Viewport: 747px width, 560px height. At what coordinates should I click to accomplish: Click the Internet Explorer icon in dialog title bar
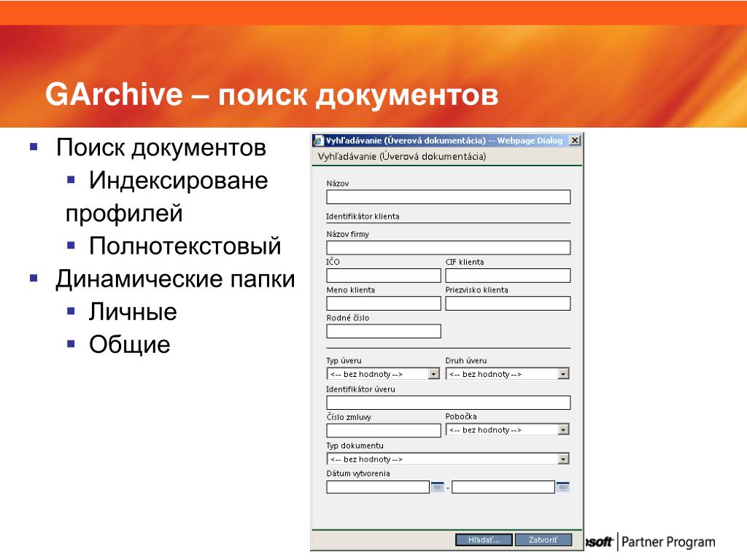318,141
